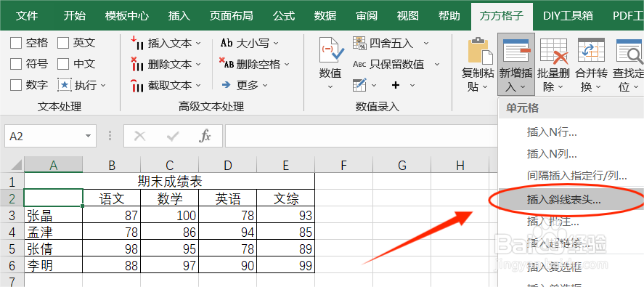The image size is (644, 287).
Task: Click the 插入文本 insert text icon
Action: coord(136,43)
